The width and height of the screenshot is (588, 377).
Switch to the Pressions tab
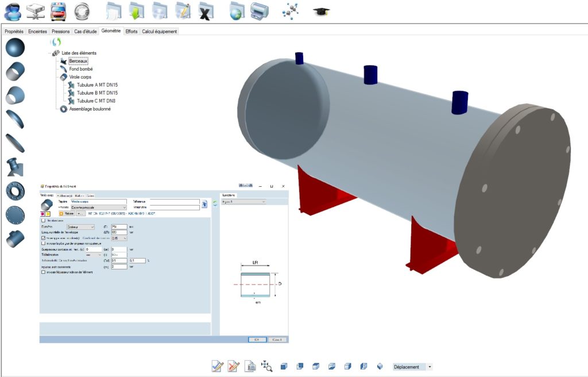(60, 32)
